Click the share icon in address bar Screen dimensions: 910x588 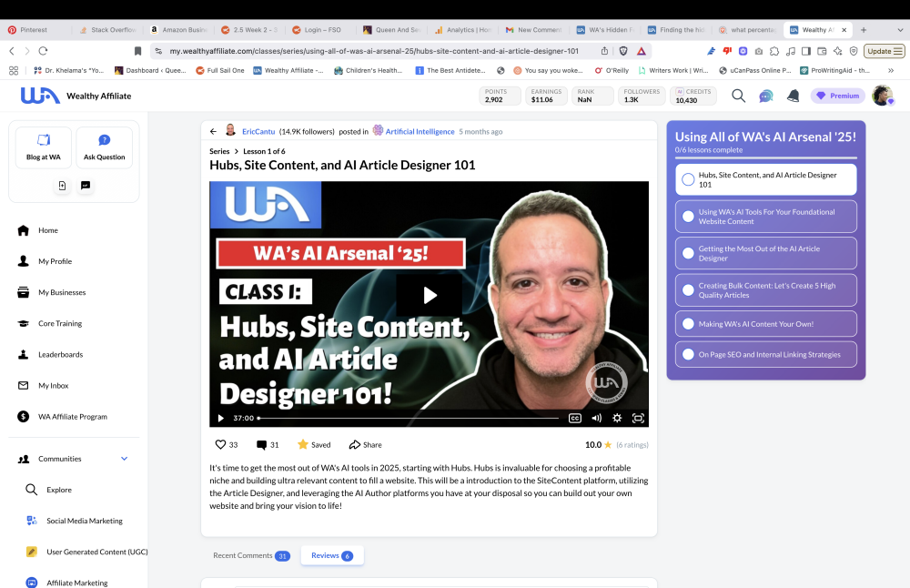(x=605, y=51)
